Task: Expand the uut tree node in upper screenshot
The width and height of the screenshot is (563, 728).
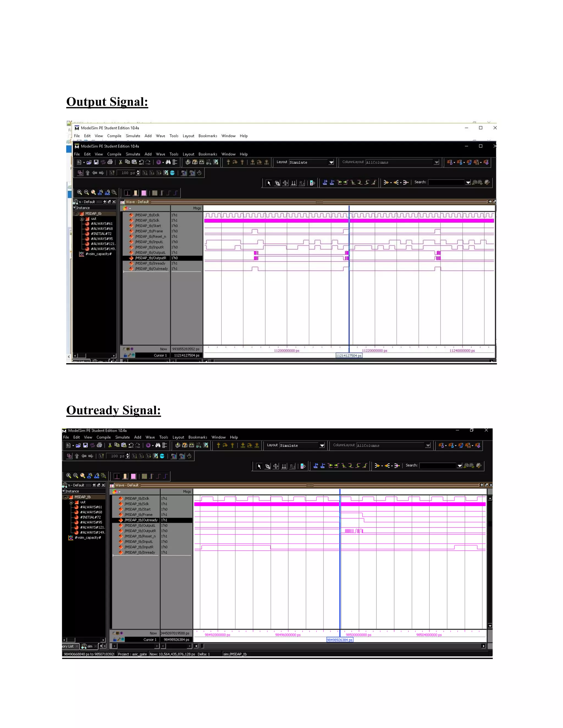Action: point(82,219)
